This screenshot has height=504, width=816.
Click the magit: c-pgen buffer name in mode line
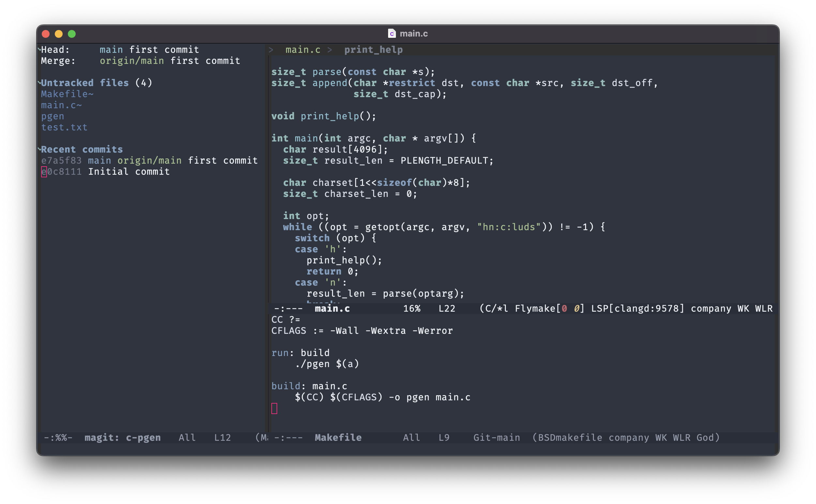pyautogui.click(x=122, y=438)
